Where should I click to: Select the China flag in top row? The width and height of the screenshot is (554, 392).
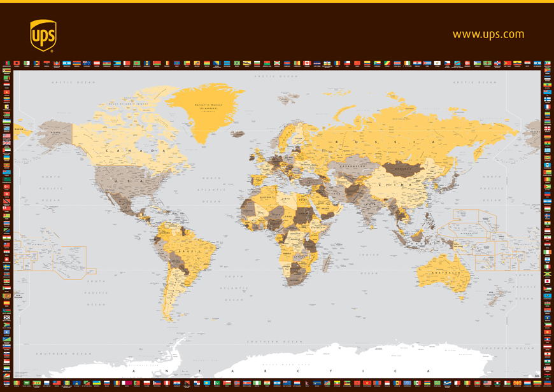357,64
